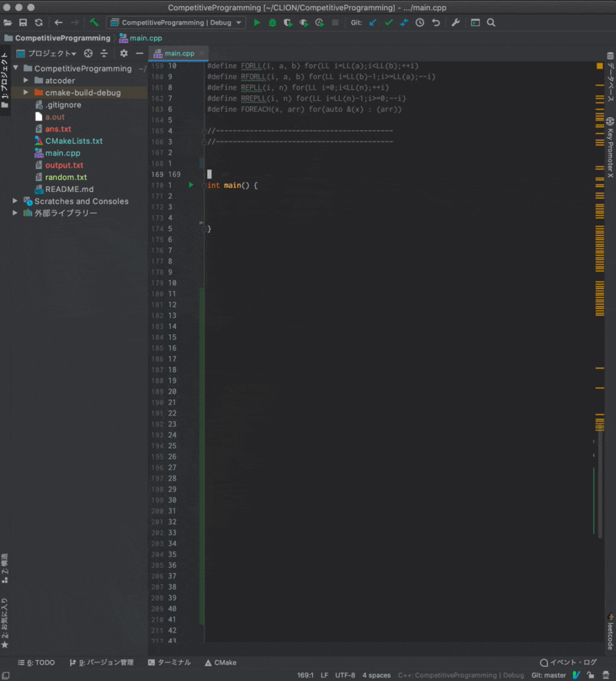This screenshot has height=681, width=616.
Task: Build project with the hammer icon
Action: point(94,22)
